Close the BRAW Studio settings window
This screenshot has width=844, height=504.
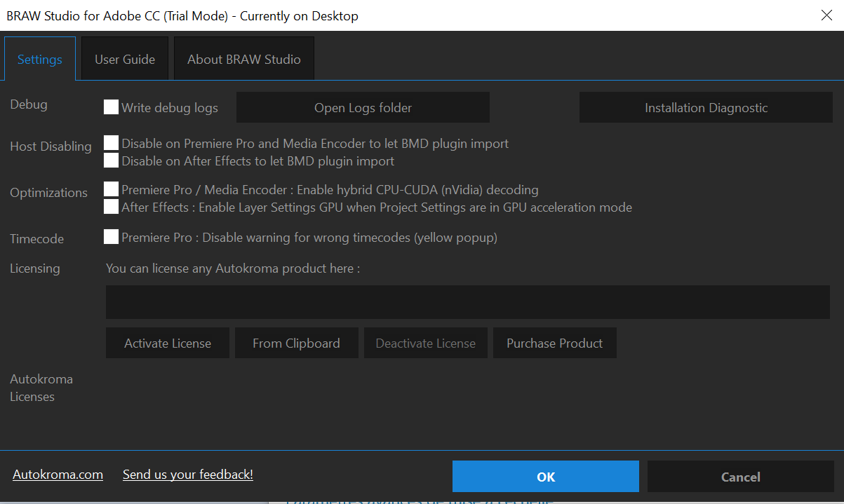(x=826, y=15)
